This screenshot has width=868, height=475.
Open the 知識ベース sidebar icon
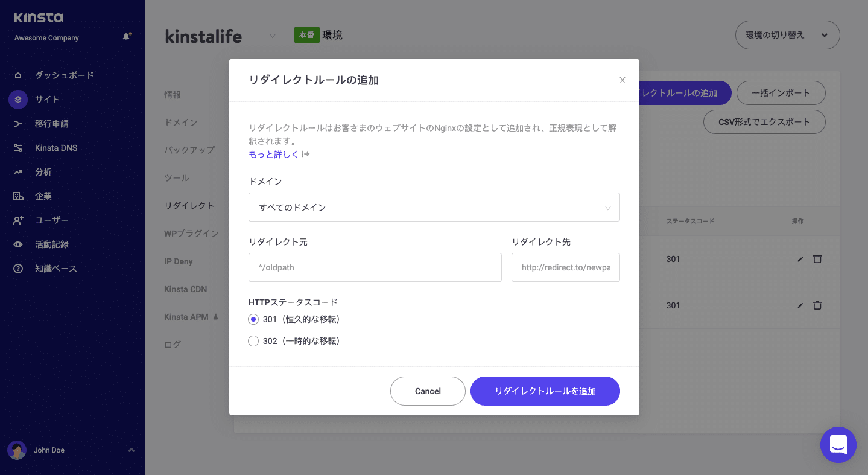pyautogui.click(x=17, y=268)
